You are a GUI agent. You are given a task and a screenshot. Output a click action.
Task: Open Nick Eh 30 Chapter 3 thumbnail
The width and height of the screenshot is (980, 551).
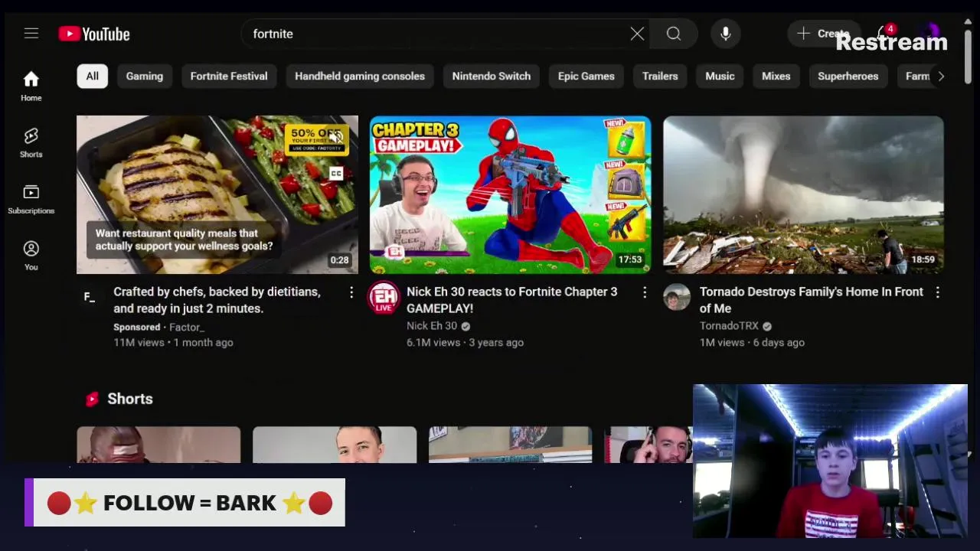[511, 194]
